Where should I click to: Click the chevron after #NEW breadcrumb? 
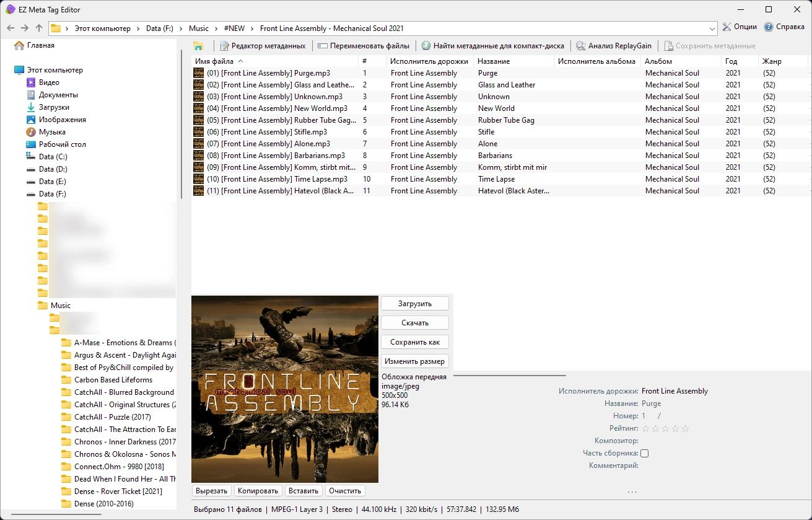pos(253,29)
